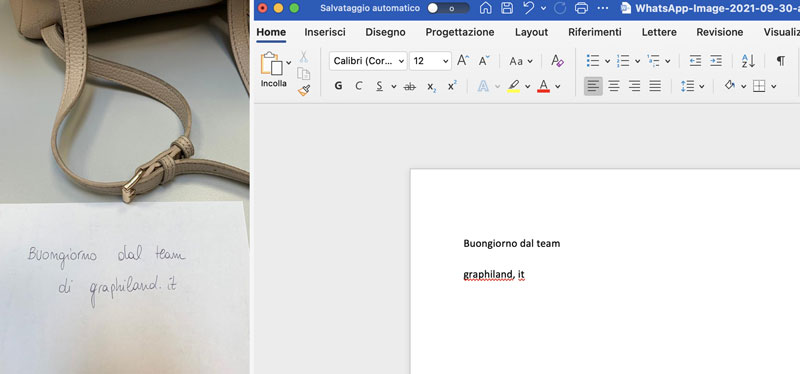Apply shading paint bucket
This screenshot has width=800, height=374.
tap(730, 86)
